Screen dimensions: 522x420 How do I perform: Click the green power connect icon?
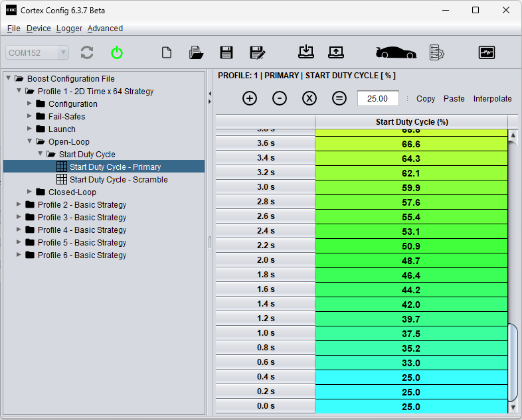tap(117, 53)
